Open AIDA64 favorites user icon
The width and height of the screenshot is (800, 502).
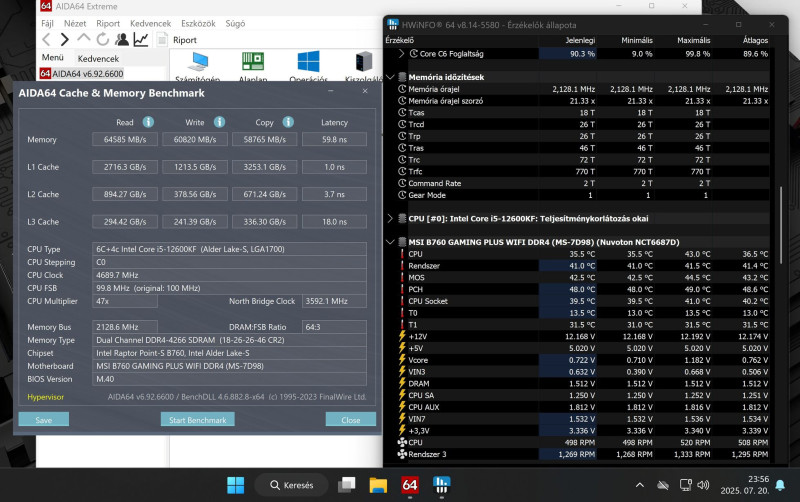click(122, 39)
